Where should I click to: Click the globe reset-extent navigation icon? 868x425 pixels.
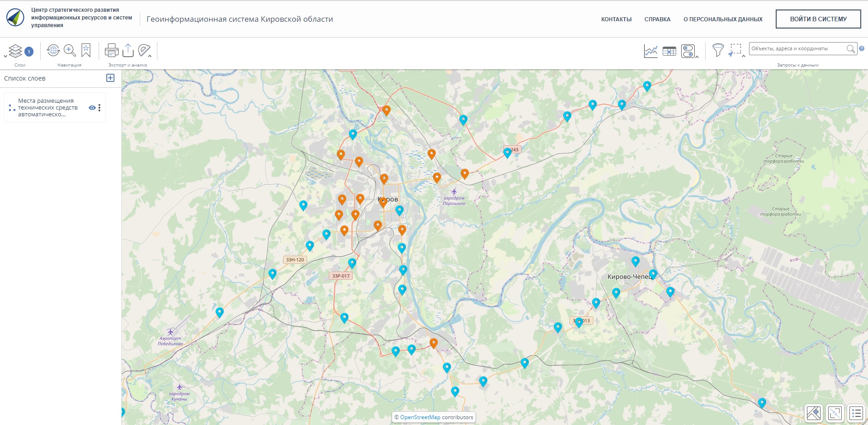[53, 50]
